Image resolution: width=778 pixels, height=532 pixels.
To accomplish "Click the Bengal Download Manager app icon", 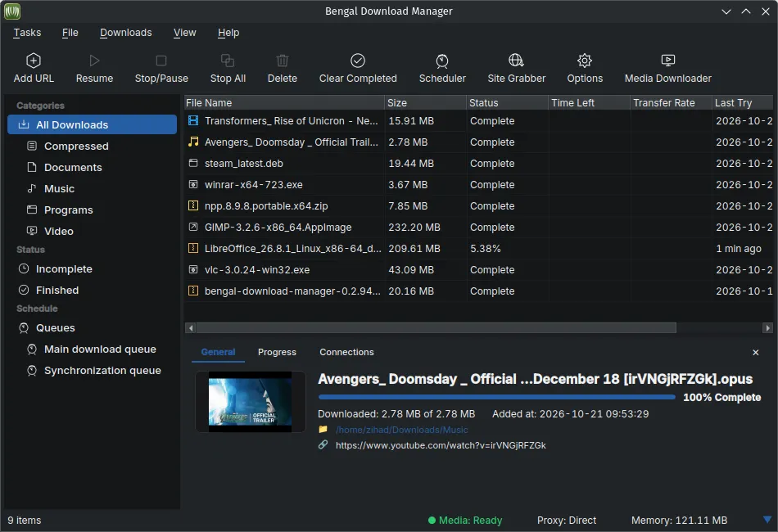I will click(x=12, y=11).
